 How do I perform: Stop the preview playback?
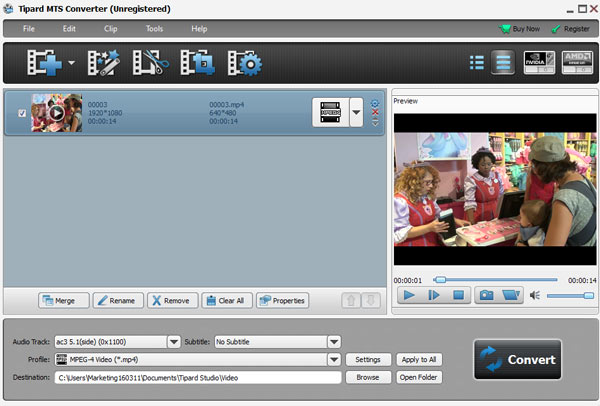[x=458, y=295]
